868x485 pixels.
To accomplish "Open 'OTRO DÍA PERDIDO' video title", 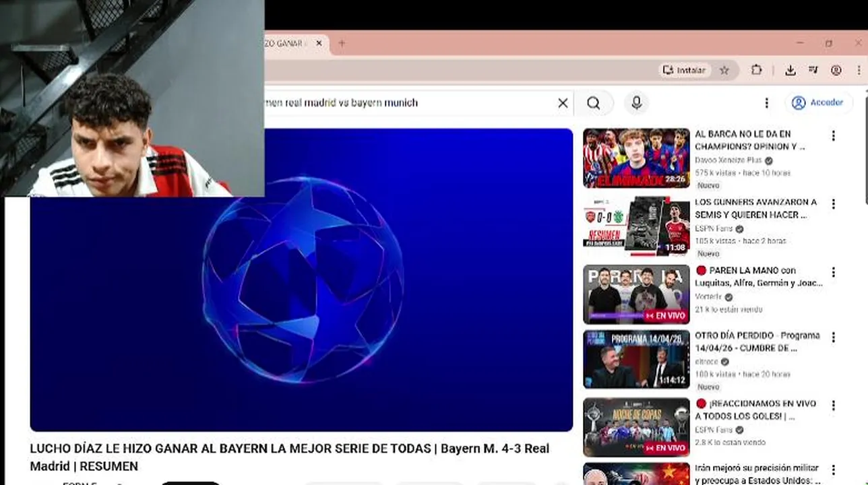I will (757, 342).
